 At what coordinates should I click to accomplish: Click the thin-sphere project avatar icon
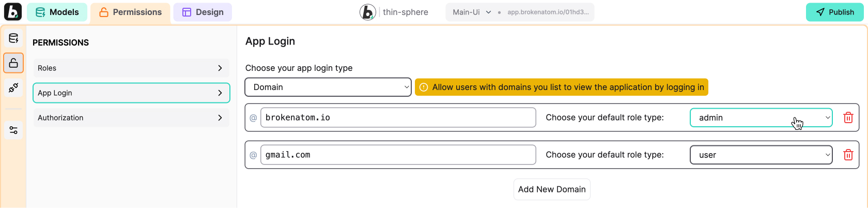[367, 12]
